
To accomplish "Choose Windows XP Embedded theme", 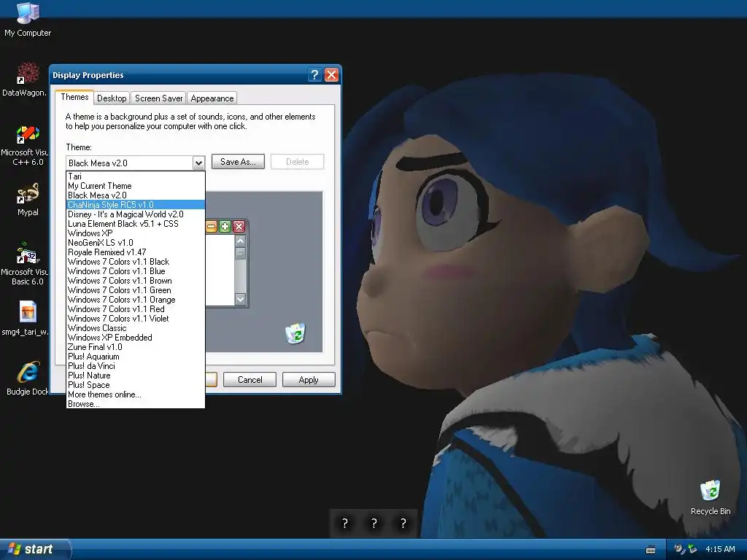I will click(135, 338).
